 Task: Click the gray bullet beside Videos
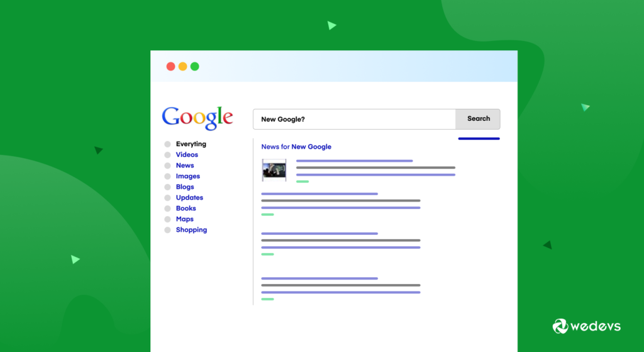(x=167, y=155)
